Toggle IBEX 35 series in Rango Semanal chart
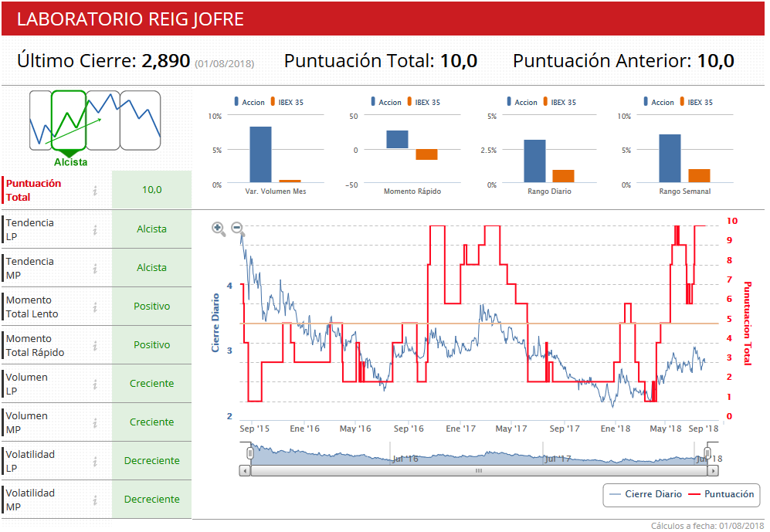This screenshot has height=532, width=770. pyautogui.click(x=696, y=102)
